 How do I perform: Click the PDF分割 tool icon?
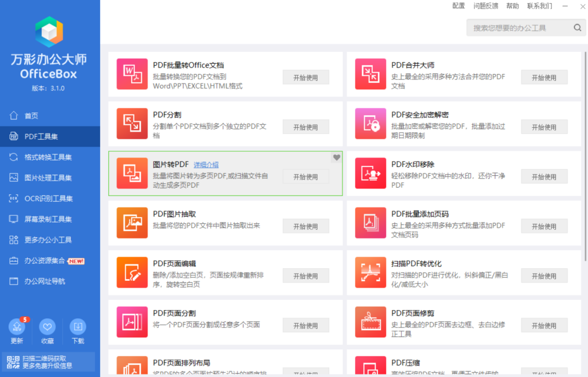[132, 123]
